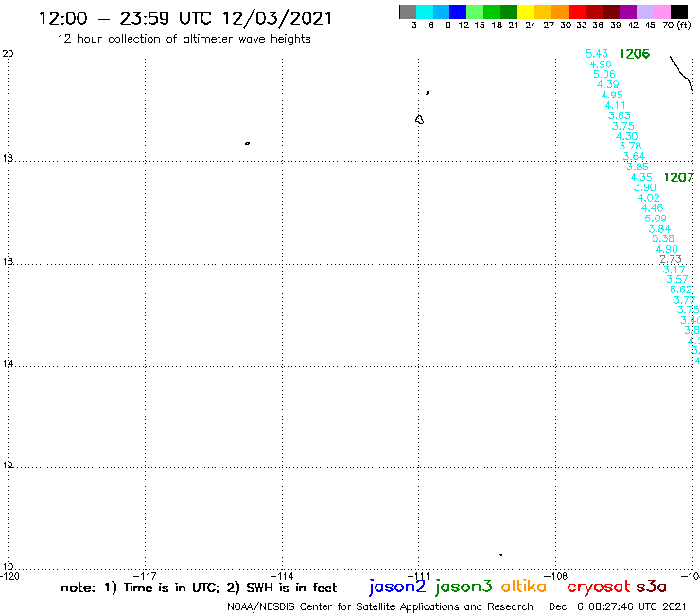The width and height of the screenshot is (700, 615).
Task: Click the black swatch at the color bar end
Action: (679, 11)
